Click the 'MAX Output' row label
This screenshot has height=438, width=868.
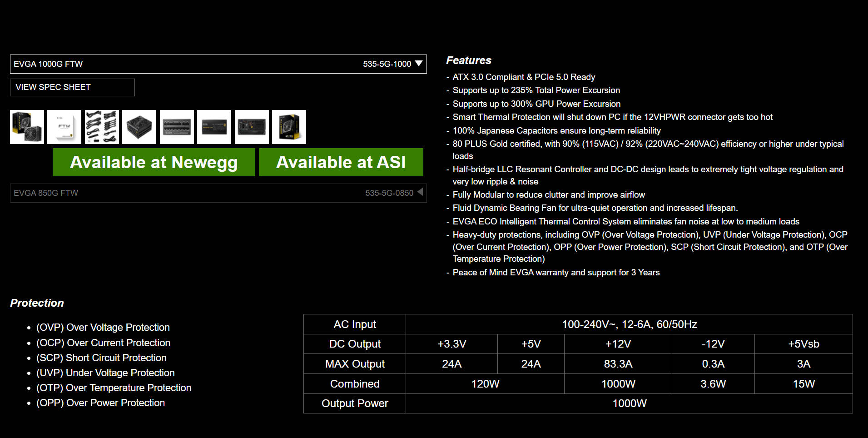pos(355,364)
